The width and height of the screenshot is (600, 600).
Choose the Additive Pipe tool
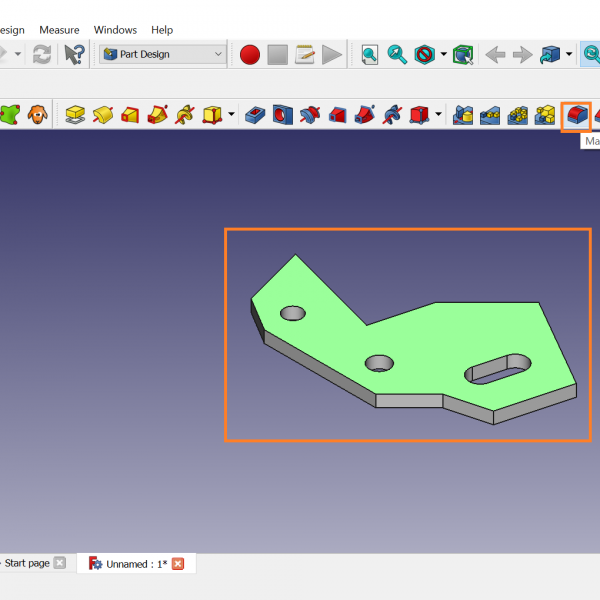(x=157, y=115)
